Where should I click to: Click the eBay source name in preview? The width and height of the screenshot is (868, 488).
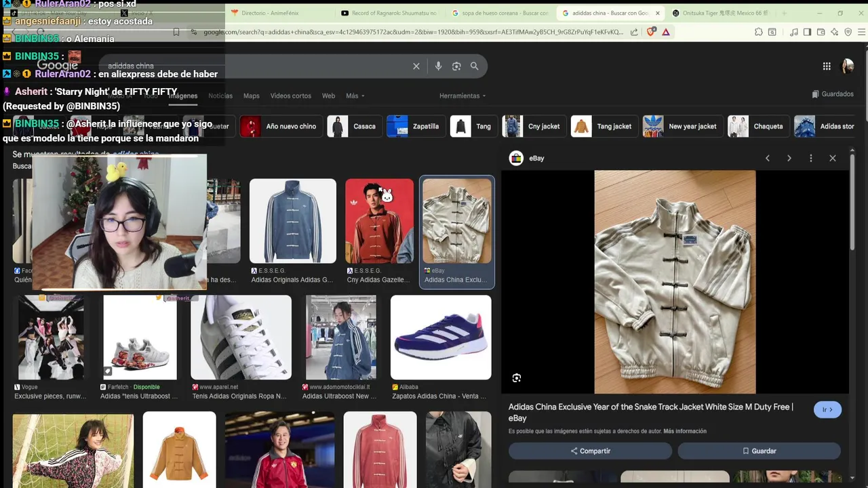(536, 158)
